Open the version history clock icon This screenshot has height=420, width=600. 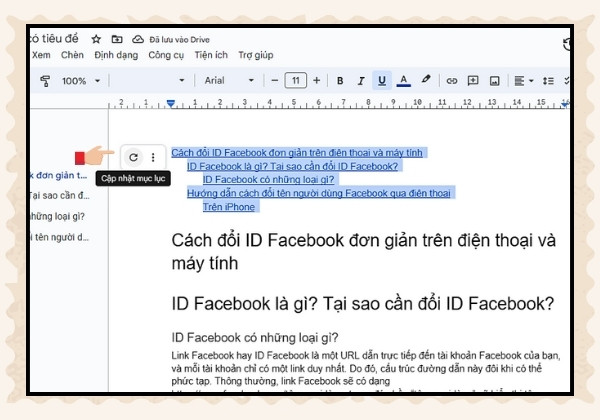(567, 44)
